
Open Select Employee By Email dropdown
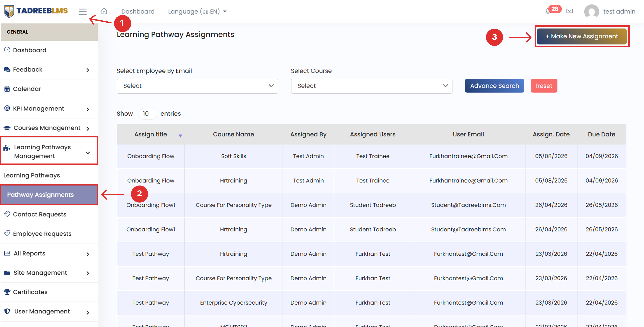pyautogui.click(x=197, y=86)
